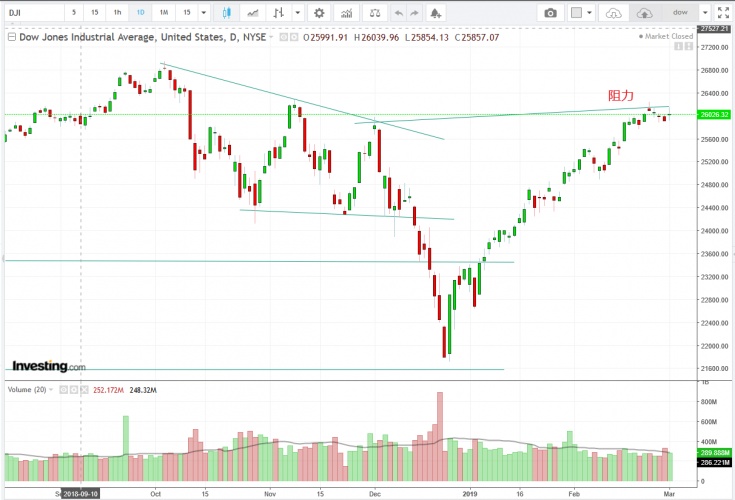Select the 1M timeframe

point(162,13)
